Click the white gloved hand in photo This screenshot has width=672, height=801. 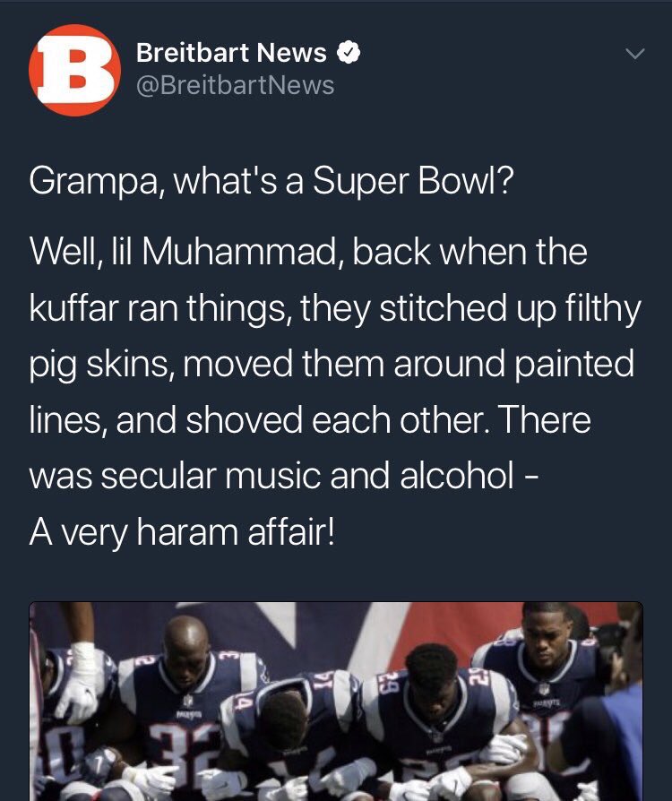pyautogui.click(x=82, y=679)
